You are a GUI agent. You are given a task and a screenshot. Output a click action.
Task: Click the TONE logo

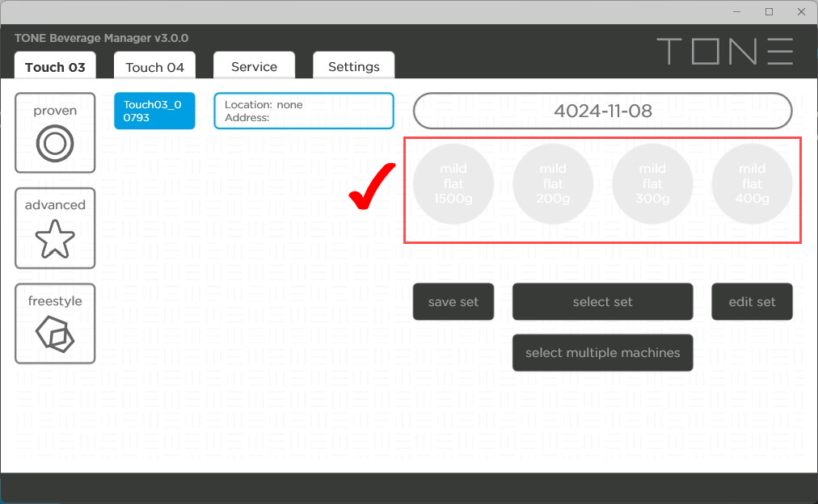pyautogui.click(x=725, y=51)
